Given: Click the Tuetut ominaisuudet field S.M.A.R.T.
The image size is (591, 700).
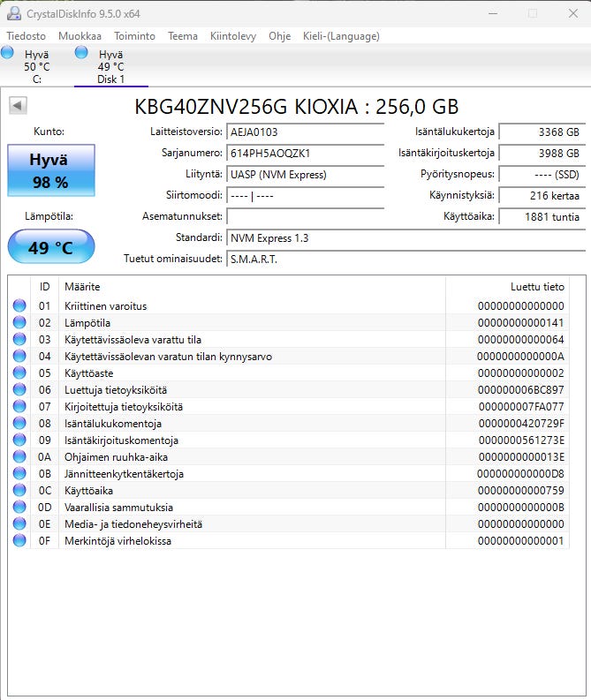Looking at the screenshot, I should [406, 259].
